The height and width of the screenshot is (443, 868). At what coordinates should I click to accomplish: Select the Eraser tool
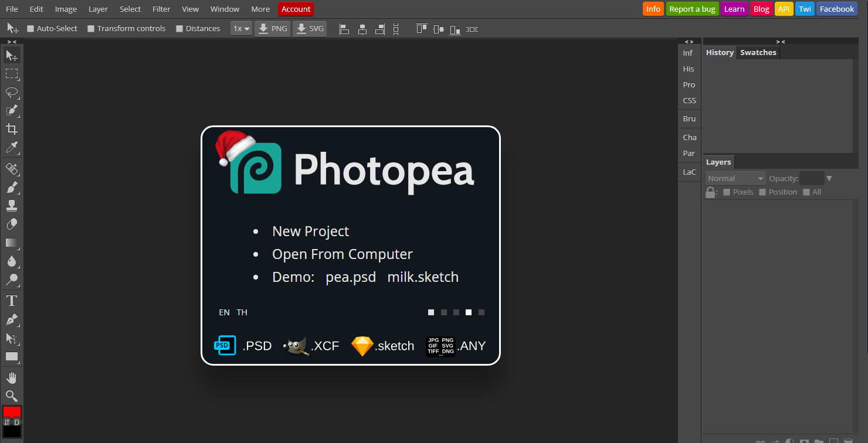point(12,224)
